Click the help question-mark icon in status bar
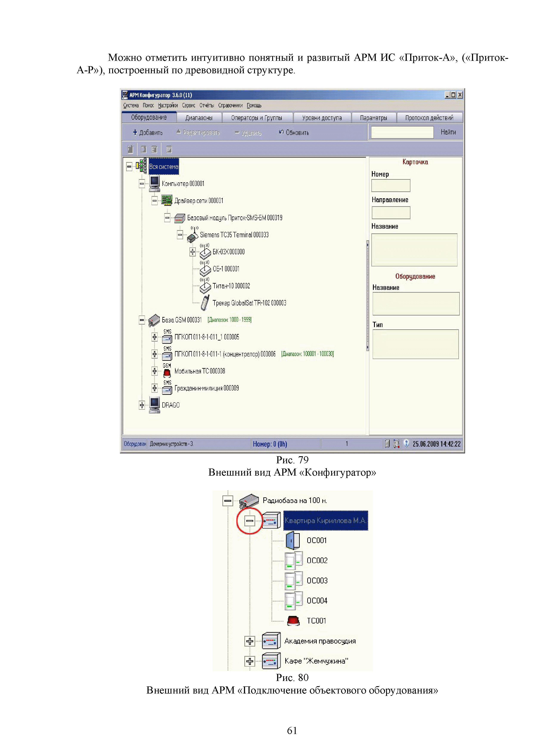The height and width of the screenshot is (756, 534). click(x=406, y=443)
